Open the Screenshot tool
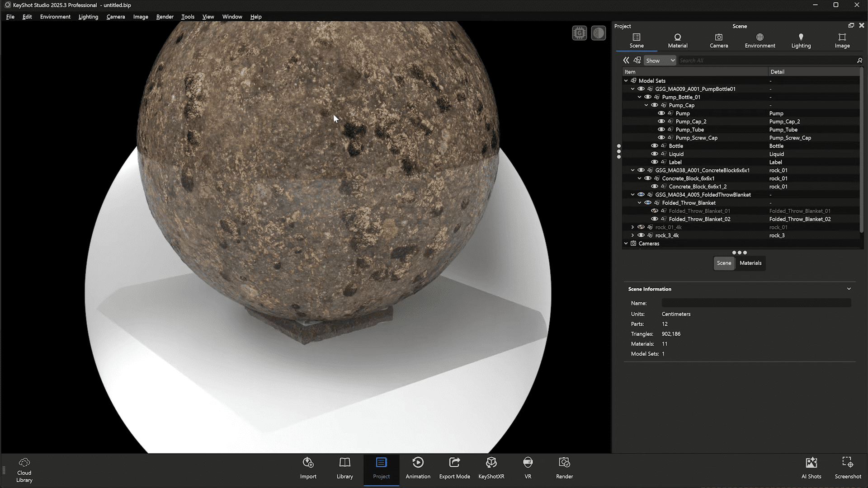Image resolution: width=868 pixels, height=488 pixels. [848, 469]
